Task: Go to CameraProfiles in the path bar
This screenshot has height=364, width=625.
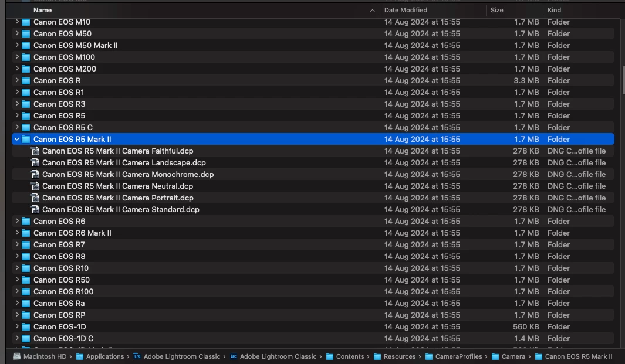Action: 458,356
